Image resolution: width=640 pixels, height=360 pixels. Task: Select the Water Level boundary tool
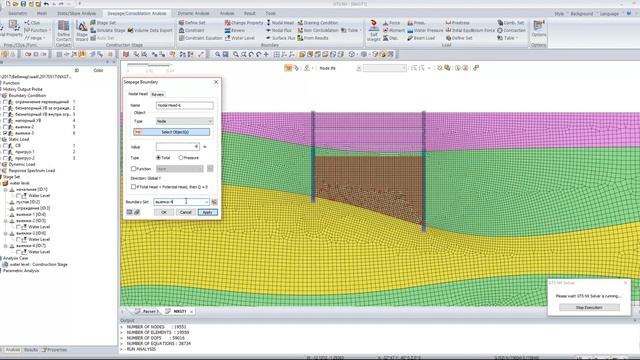[240, 38]
